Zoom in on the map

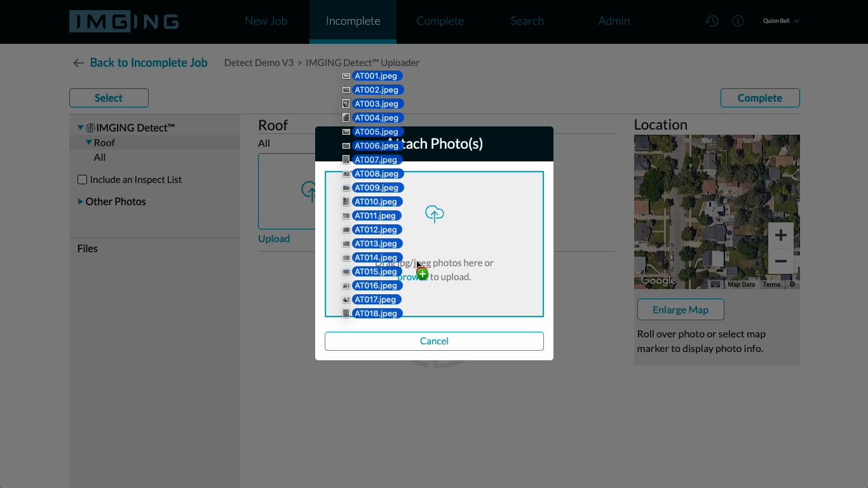point(780,236)
